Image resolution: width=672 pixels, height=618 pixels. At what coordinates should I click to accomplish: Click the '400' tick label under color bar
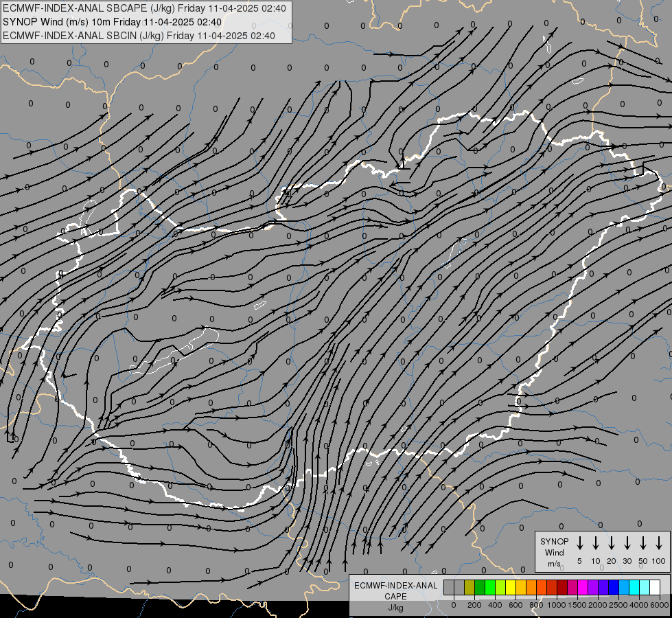495,605
